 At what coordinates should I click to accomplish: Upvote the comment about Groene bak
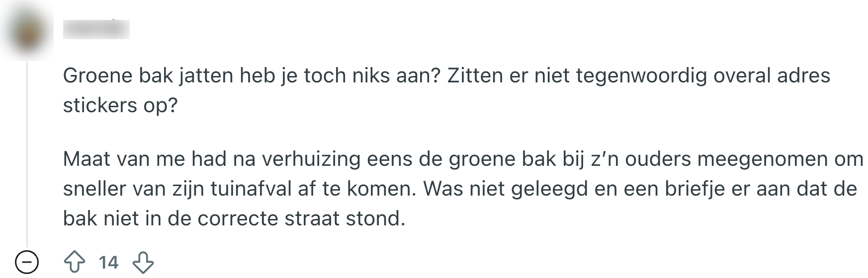75,262
